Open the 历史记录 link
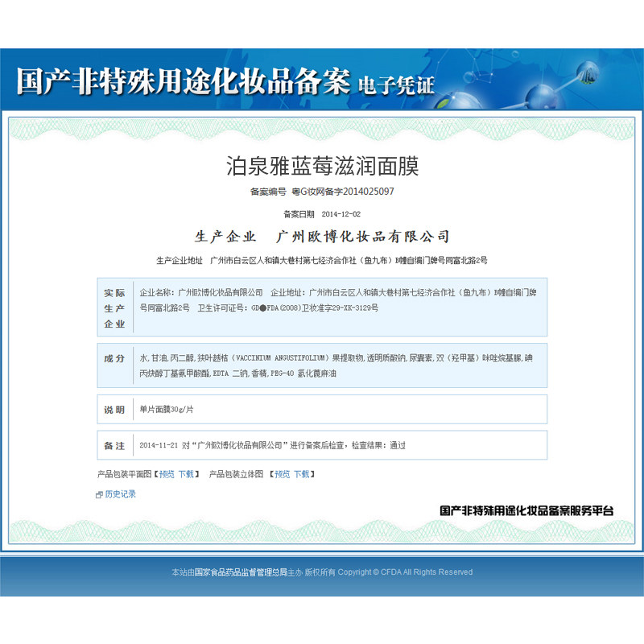This screenshot has width=644, height=644. click(120, 494)
